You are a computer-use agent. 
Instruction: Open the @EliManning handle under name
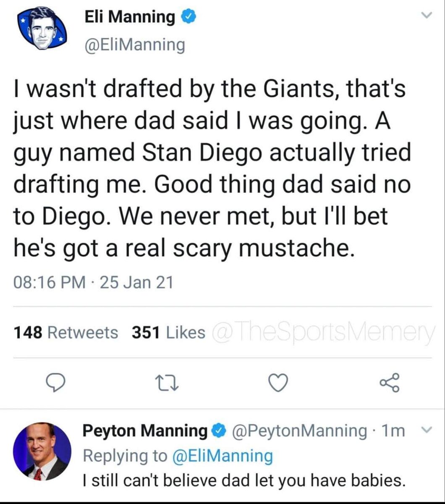click(x=134, y=44)
